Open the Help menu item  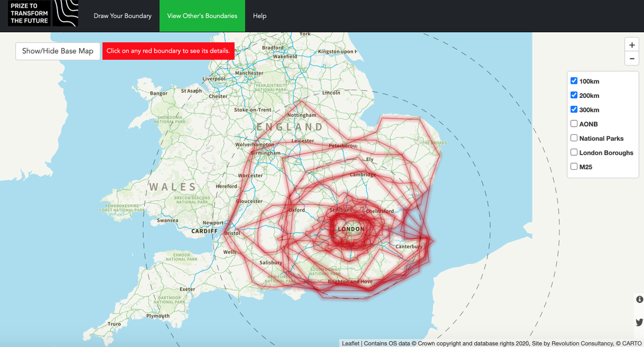click(x=260, y=16)
